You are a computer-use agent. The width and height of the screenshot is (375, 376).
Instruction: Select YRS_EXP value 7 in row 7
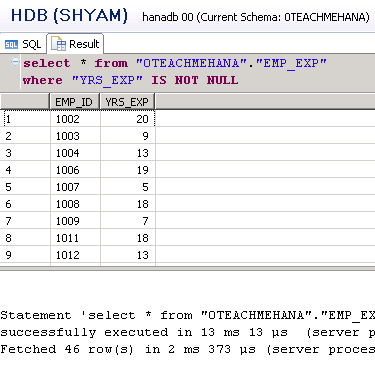tap(128, 221)
